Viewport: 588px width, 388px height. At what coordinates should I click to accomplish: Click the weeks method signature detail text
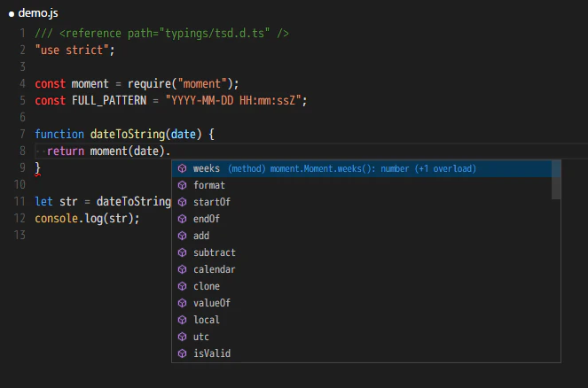352,169
